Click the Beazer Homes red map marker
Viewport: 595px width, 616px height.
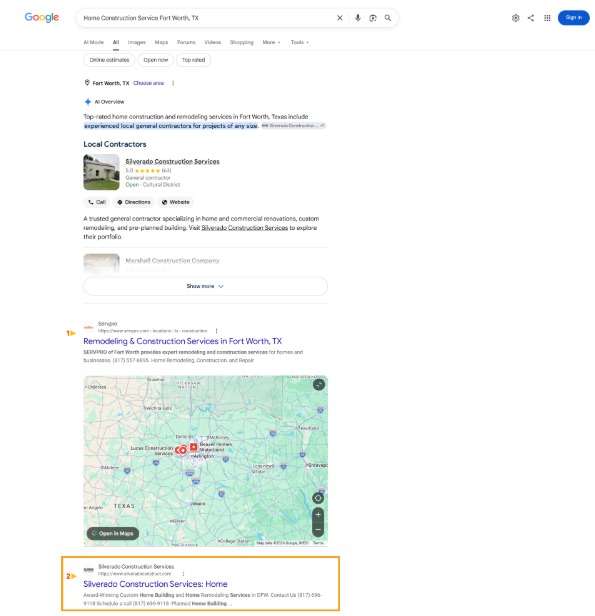coord(193,447)
